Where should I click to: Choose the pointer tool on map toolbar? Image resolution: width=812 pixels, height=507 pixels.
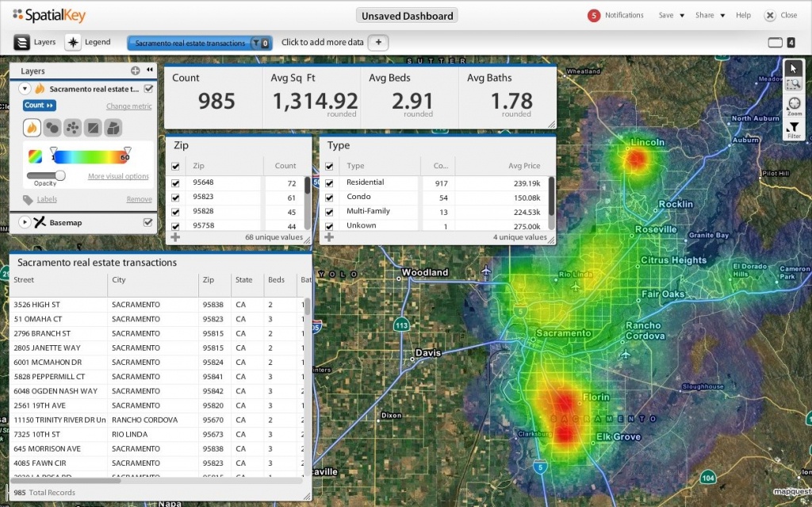(x=794, y=68)
